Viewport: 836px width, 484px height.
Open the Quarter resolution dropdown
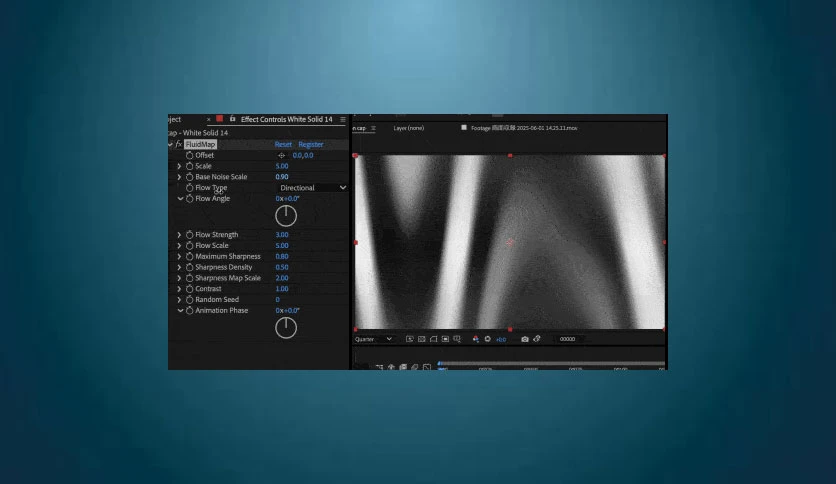tap(373, 339)
